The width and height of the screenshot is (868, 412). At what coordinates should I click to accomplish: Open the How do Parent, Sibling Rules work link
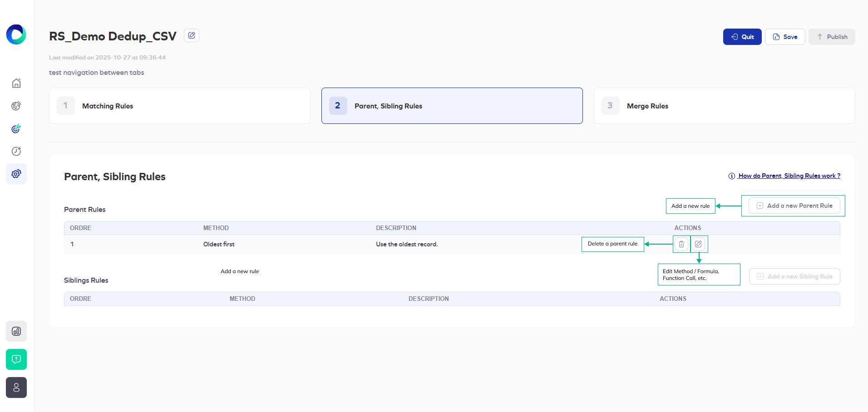coord(789,176)
